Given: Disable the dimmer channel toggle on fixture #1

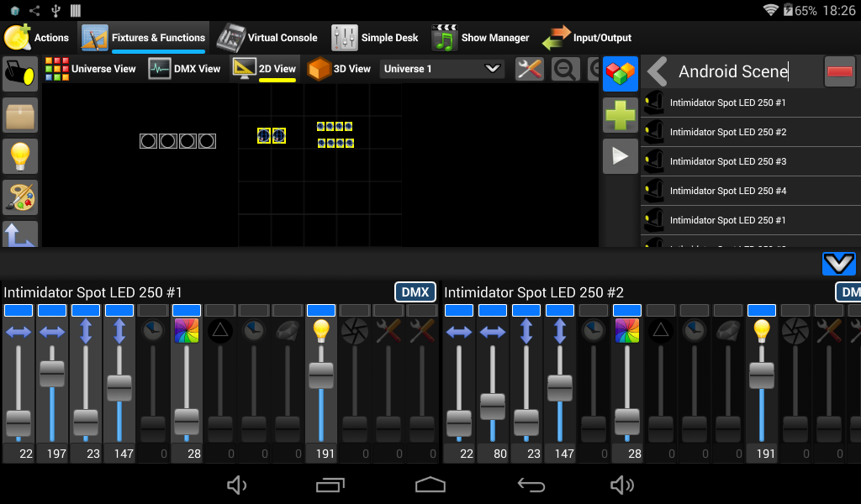Looking at the screenshot, I should (x=321, y=311).
